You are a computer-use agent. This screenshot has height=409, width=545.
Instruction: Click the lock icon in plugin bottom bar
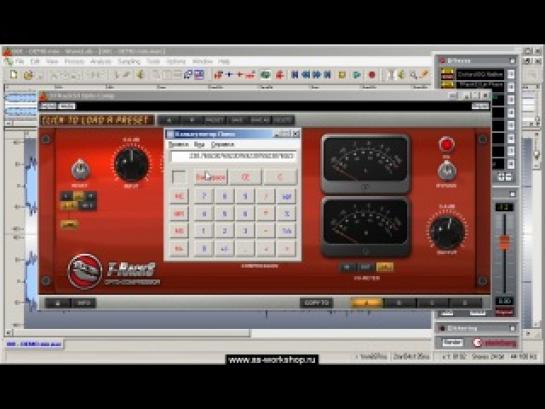pyautogui.click(x=58, y=303)
